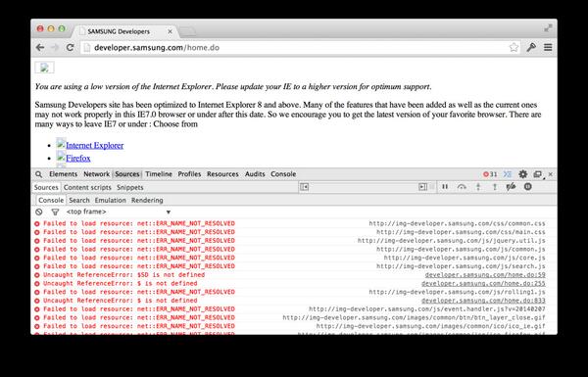Open the saved password key icon

coord(531,47)
